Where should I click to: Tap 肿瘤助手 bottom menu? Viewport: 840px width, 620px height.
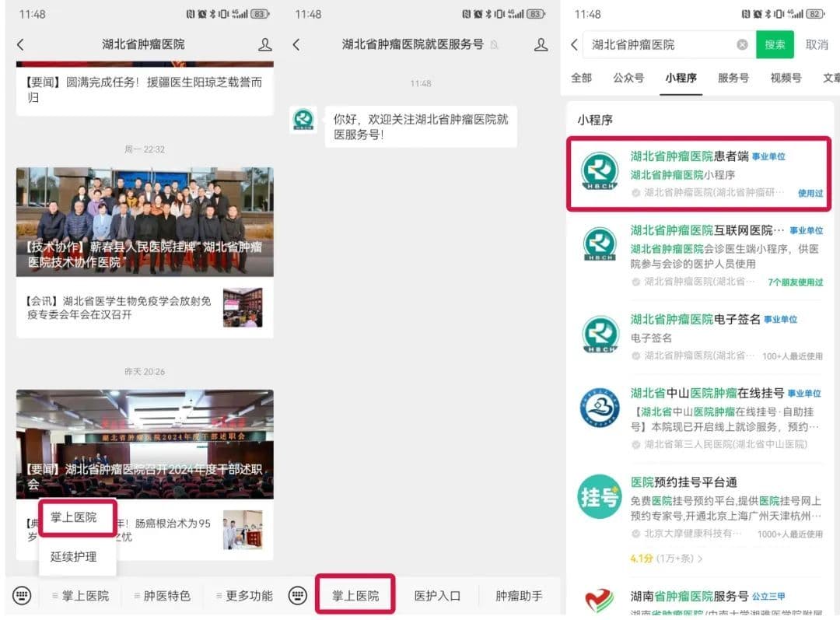click(519, 595)
